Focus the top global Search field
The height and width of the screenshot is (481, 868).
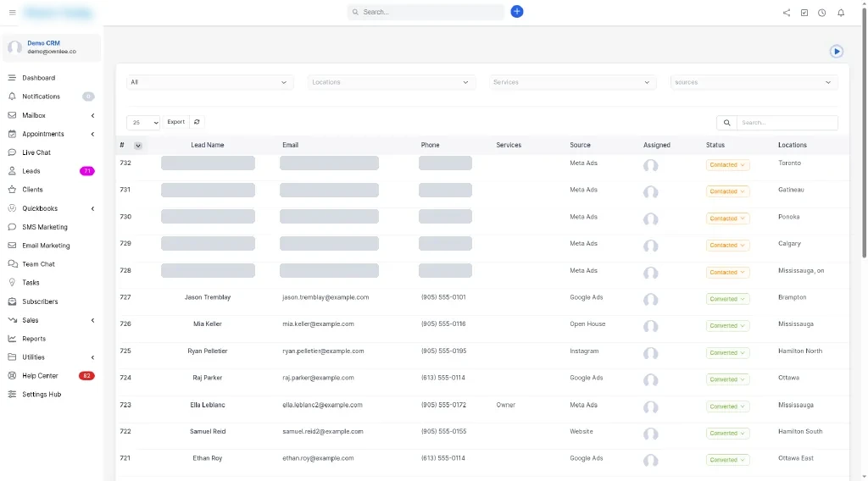point(426,12)
